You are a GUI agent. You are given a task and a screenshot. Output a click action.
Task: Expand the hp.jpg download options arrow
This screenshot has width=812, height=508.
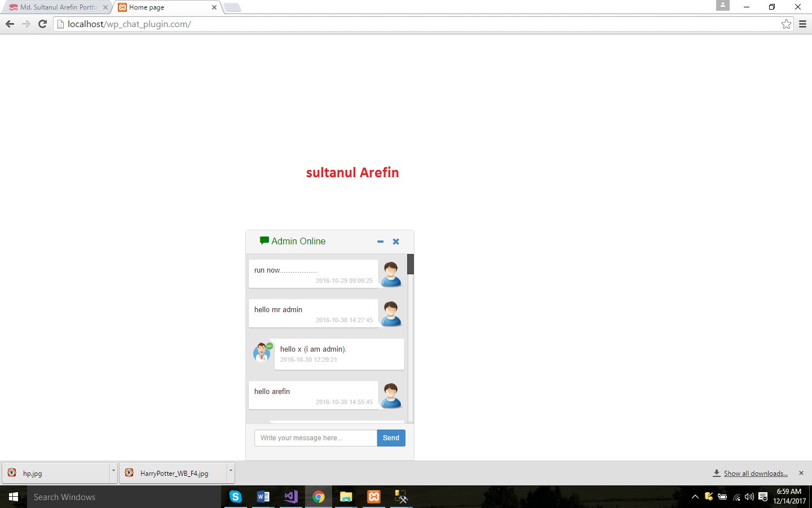113,471
